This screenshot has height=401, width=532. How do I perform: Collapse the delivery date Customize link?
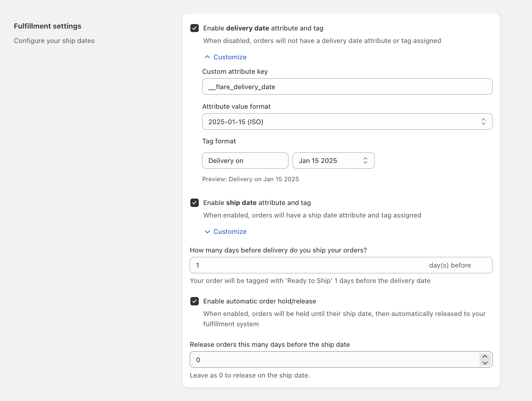coord(230,57)
